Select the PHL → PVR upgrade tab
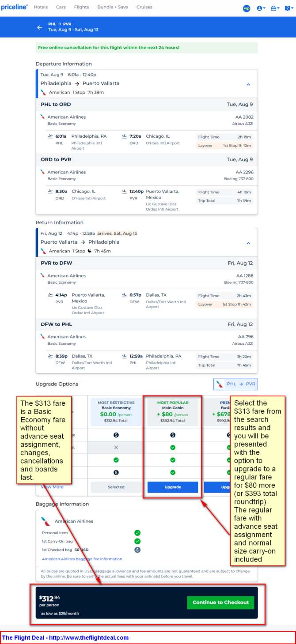 (x=235, y=384)
